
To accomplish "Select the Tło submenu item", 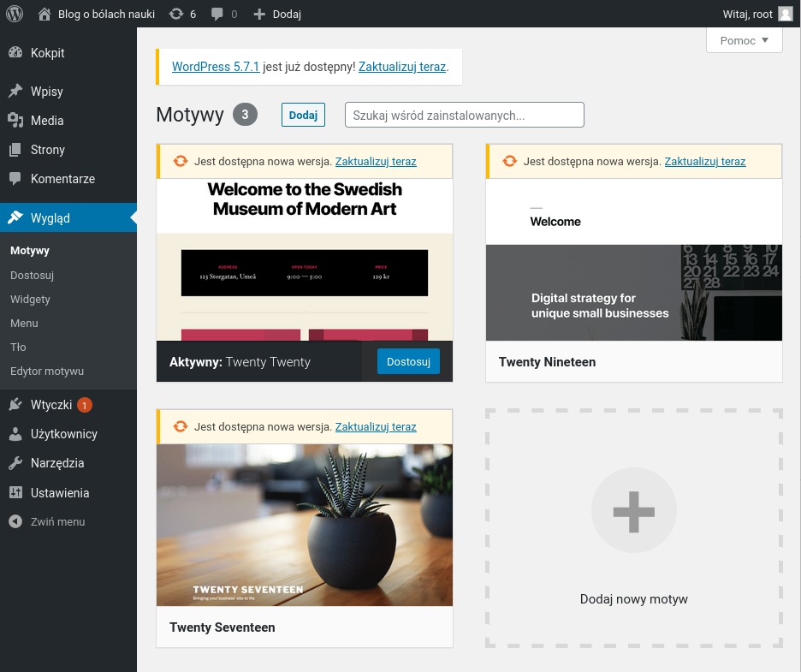I will (18, 347).
